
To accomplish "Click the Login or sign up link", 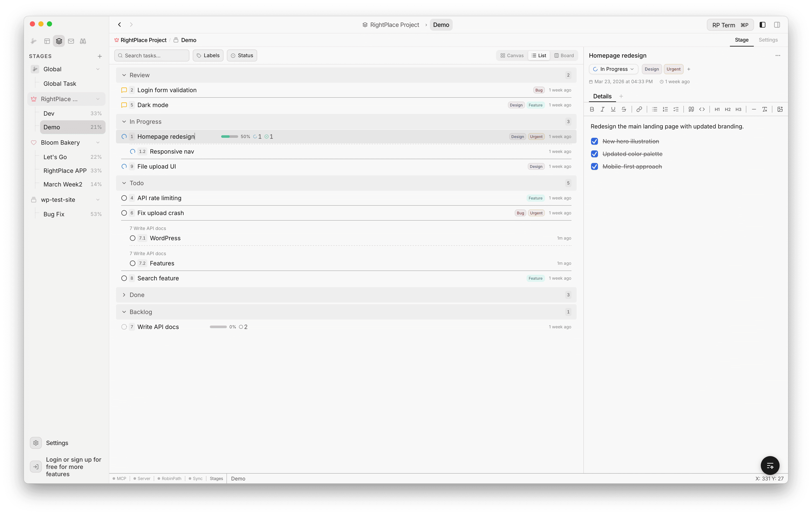I will pyautogui.click(x=74, y=467).
